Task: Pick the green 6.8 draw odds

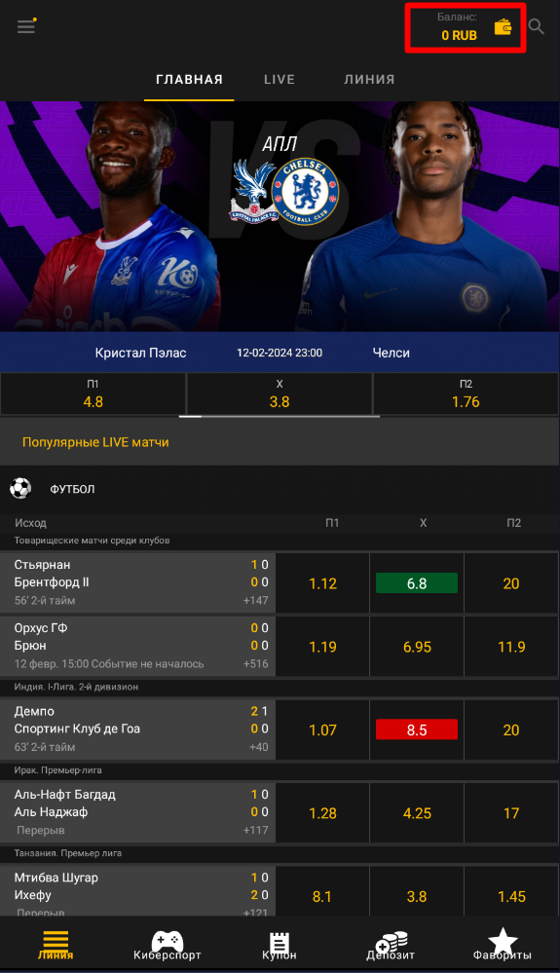Action: click(x=417, y=583)
